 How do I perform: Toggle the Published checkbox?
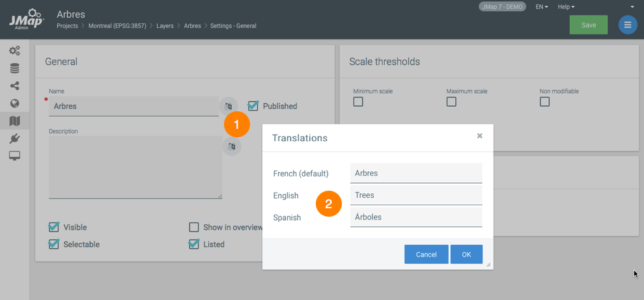[253, 106]
